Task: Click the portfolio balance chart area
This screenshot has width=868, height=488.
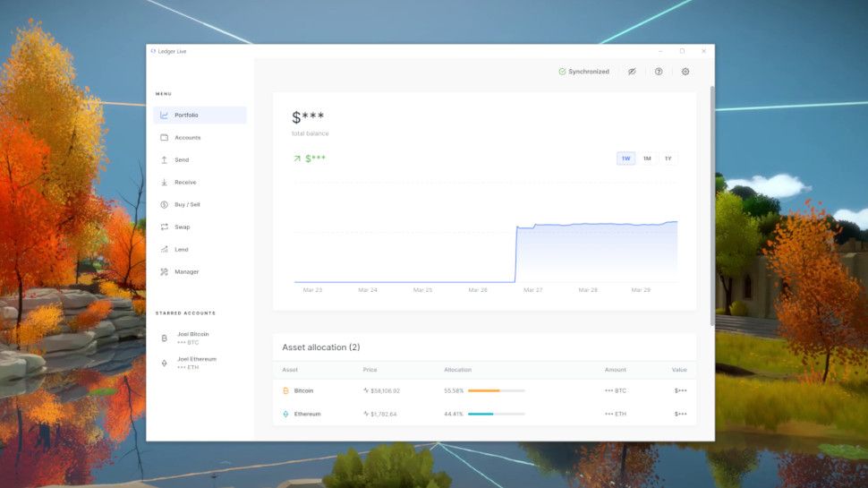Action: pos(486,233)
